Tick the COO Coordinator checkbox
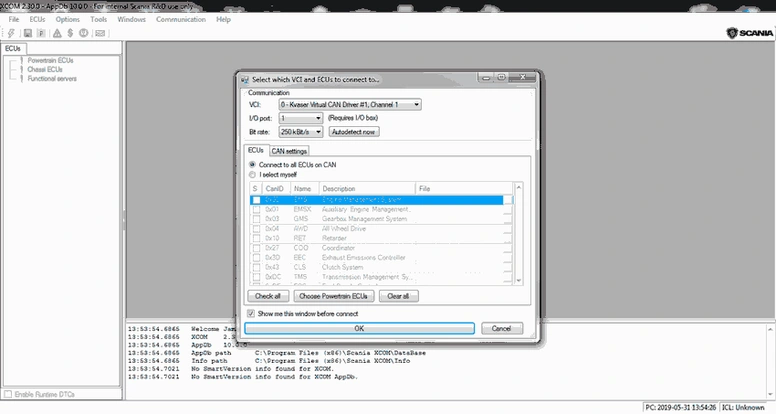Viewport: 776px width, 414px height. point(256,248)
